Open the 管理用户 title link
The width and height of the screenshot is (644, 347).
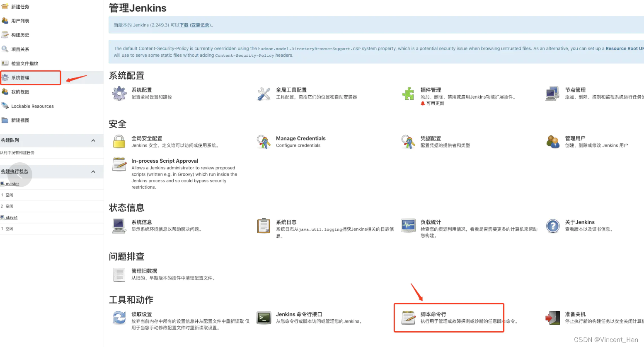pyautogui.click(x=575, y=138)
